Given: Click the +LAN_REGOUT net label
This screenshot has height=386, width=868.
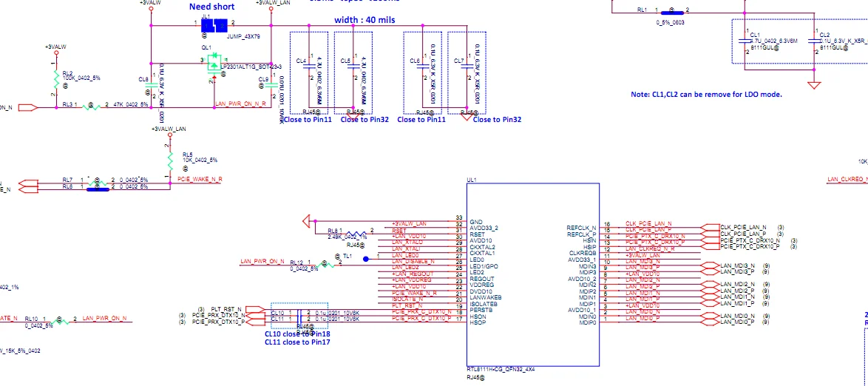Looking at the screenshot, I should pyautogui.click(x=412, y=274).
